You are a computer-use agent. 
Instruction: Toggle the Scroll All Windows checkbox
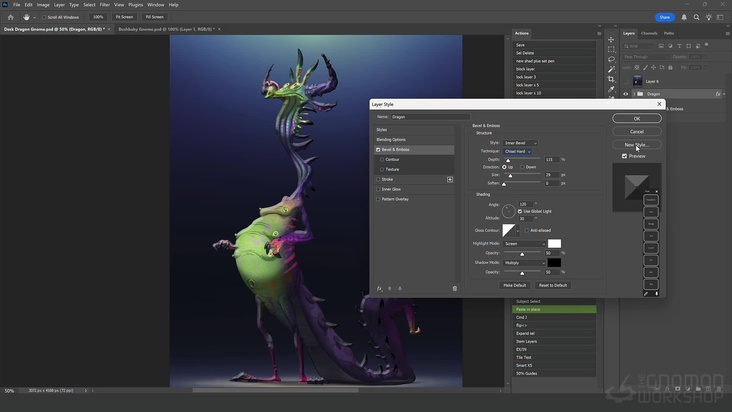coord(44,17)
